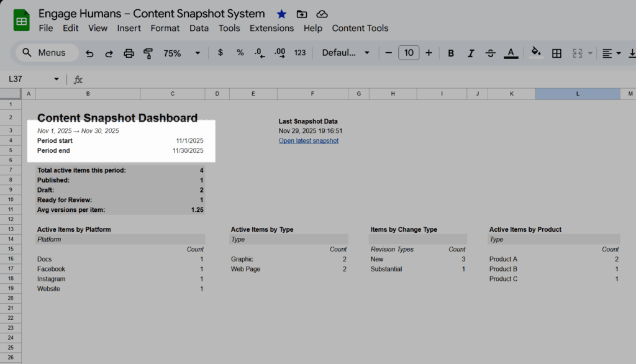The image size is (636, 364).
Task: Click the Open latest snapshot link
Action: (x=309, y=141)
